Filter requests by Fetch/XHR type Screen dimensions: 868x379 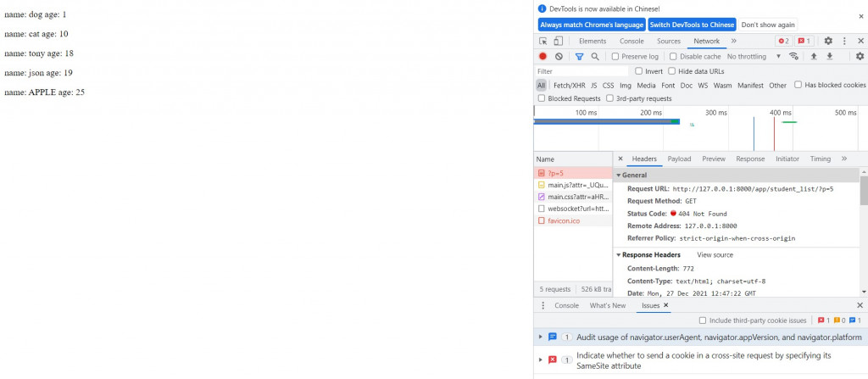pos(569,86)
